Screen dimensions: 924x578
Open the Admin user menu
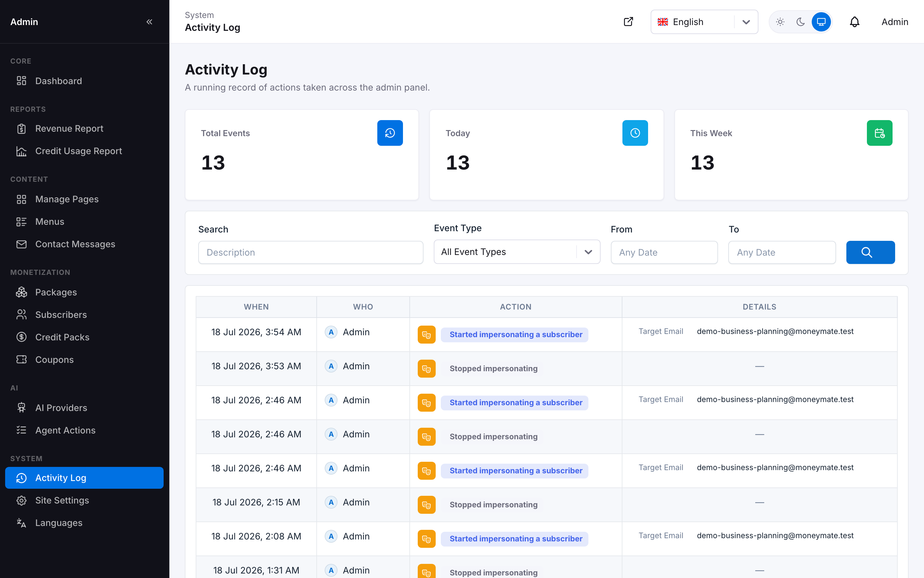click(894, 22)
